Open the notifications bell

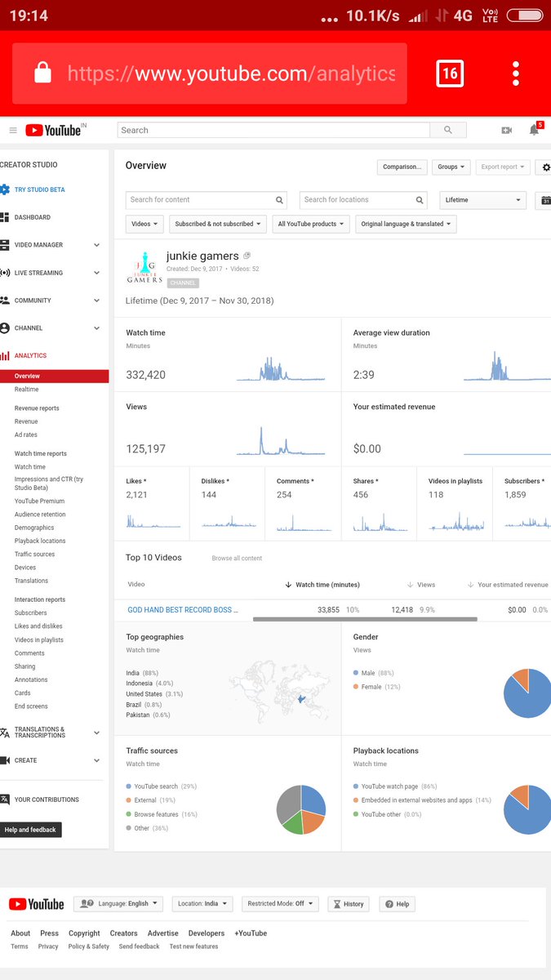click(534, 130)
